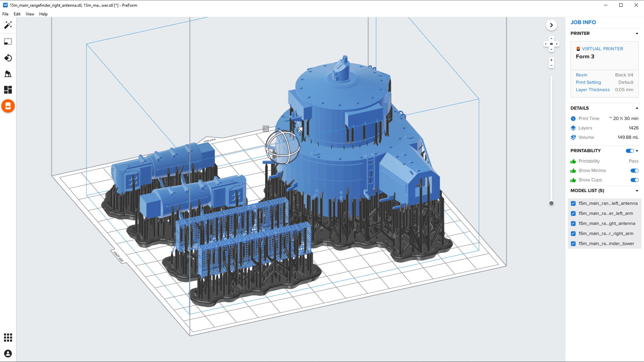Uncheck the 15m_main_ra...inder_tower model
This screenshot has width=644, height=362.
(x=573, y=244)
